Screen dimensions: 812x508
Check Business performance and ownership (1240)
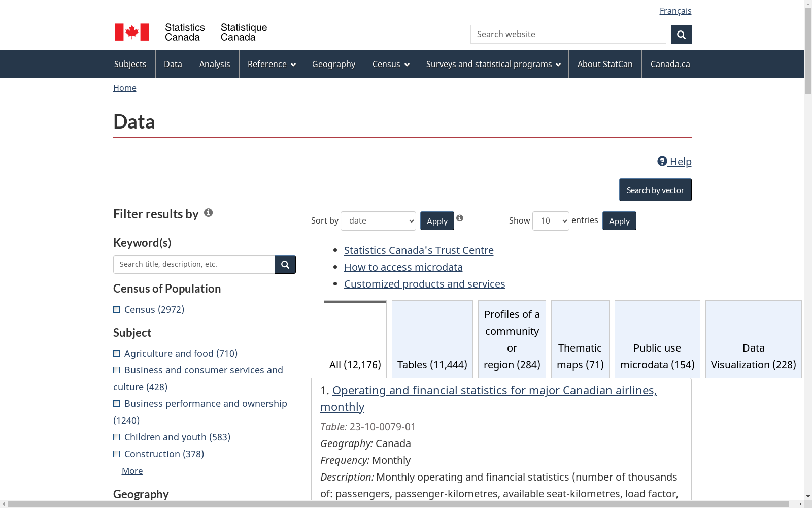[116, 403]
